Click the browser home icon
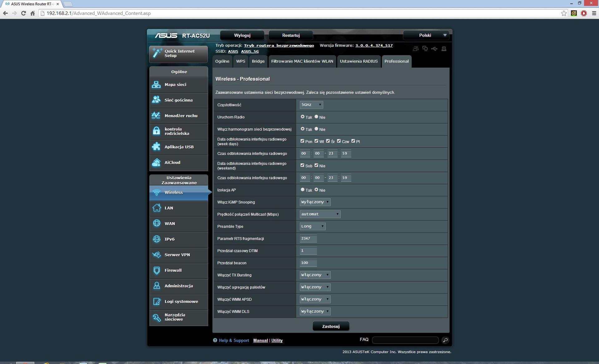 pos(32,13)
